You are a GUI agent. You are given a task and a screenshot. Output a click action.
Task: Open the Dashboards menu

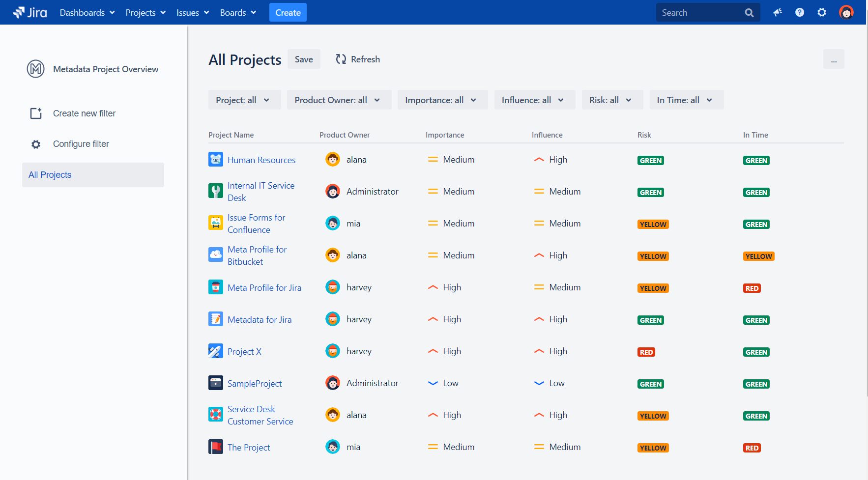click(x=87, y=12)
